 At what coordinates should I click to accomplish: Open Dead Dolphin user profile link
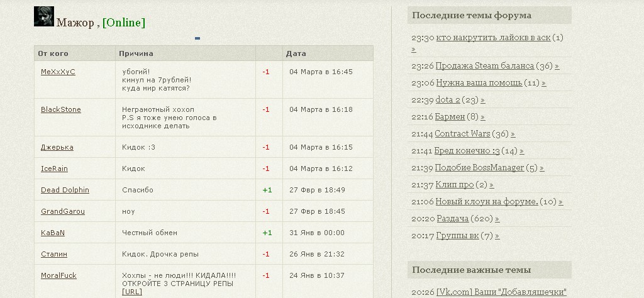point(65,190)
